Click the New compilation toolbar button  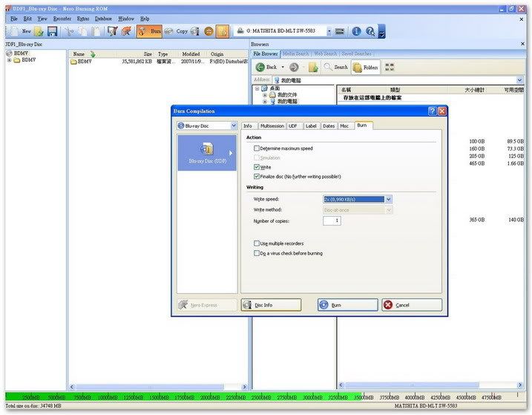[20, 31]
